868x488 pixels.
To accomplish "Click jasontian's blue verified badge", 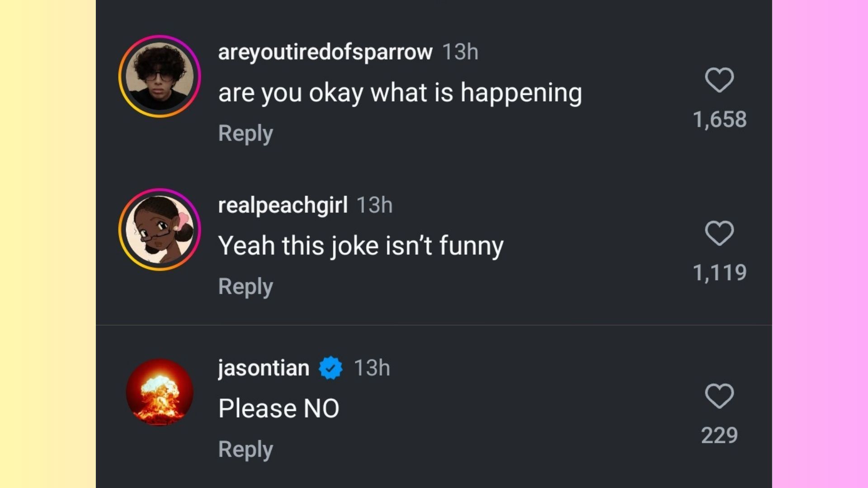I will tap(330, 368).
